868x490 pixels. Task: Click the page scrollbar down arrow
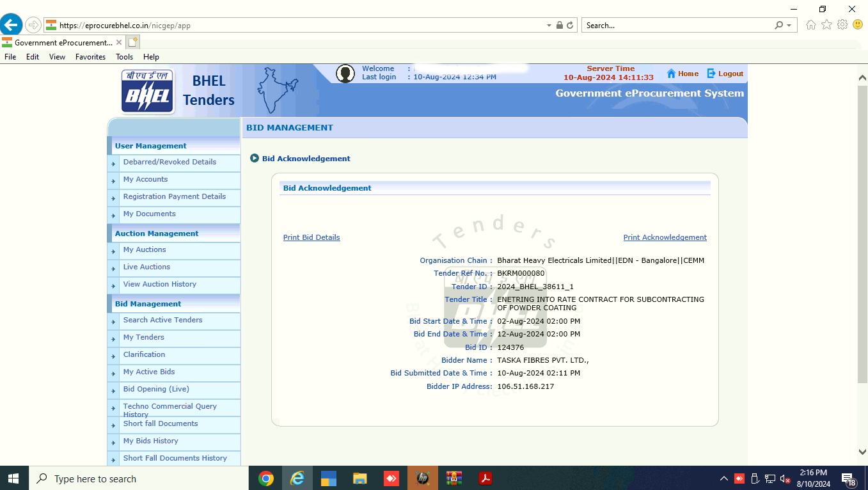click(862, 452)
